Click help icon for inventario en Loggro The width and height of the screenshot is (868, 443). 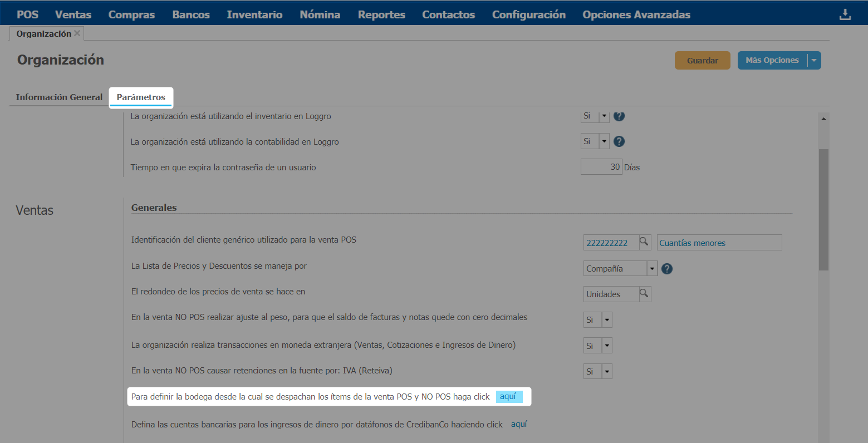619,116
